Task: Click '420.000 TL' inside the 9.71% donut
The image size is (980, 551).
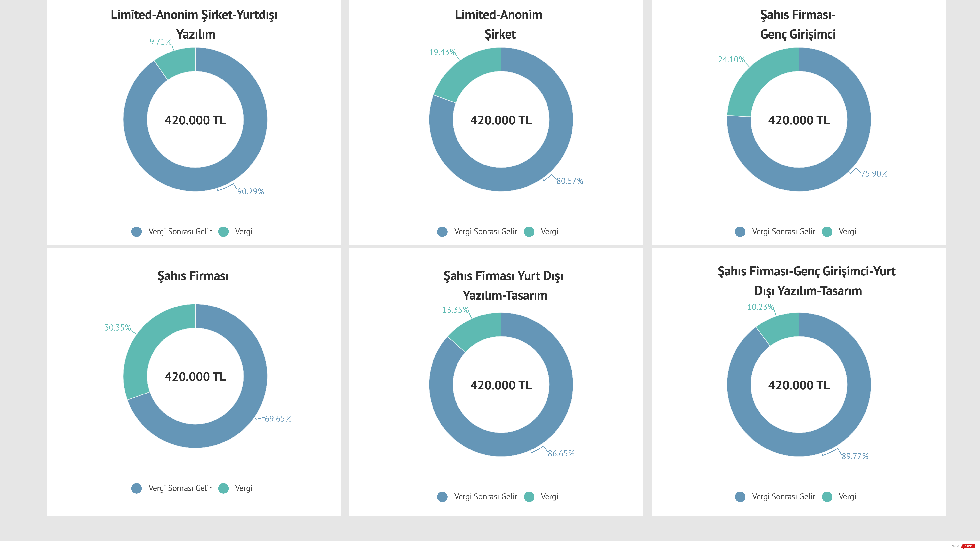Action: 195,120
